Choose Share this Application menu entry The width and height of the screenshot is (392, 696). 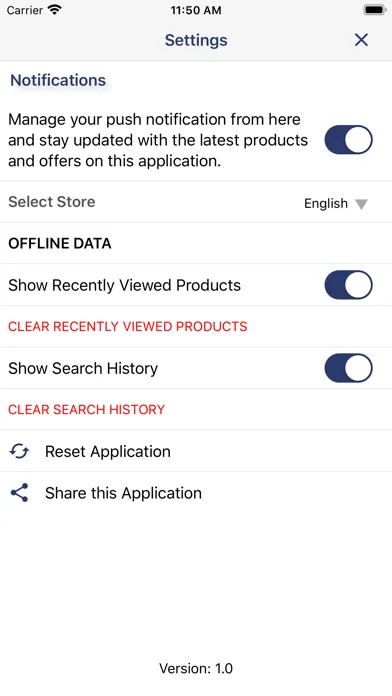(196, 493)
